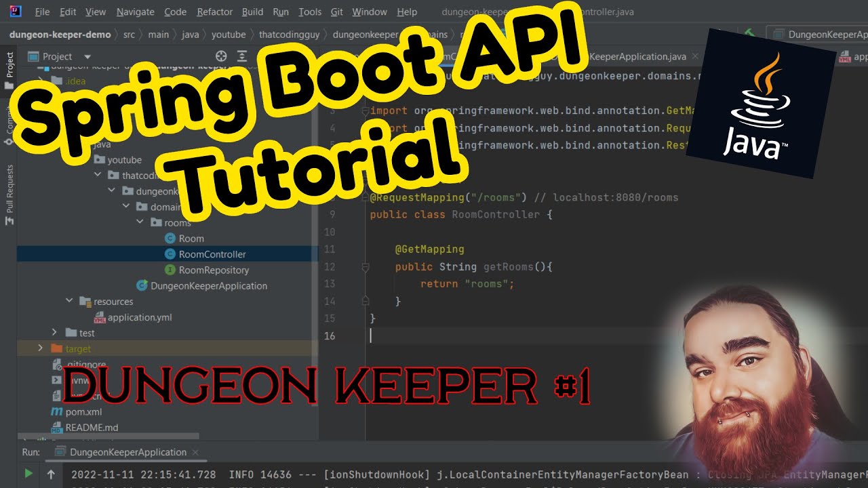
Task: Open the Git menu
Action: (x=336, y=12)
